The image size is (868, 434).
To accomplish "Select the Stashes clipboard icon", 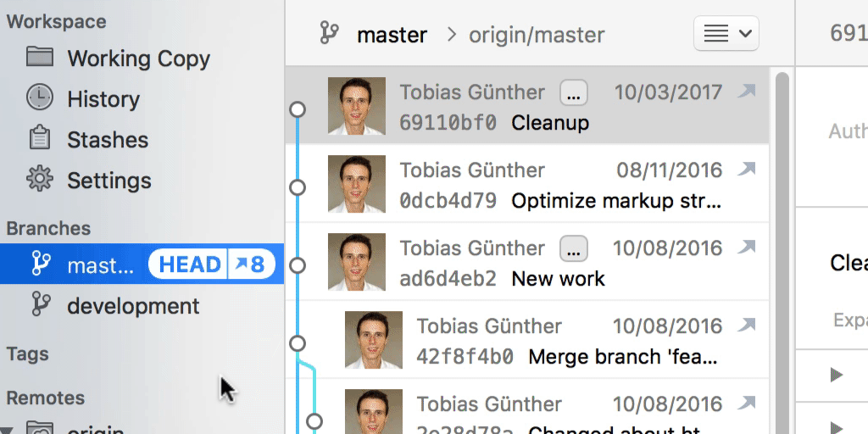I will tap(39, 139).
